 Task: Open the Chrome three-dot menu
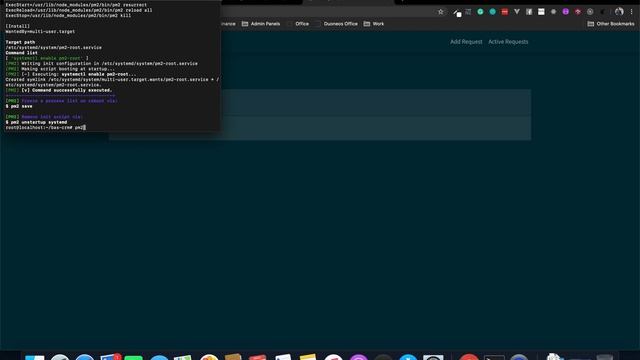coord(631,12)
